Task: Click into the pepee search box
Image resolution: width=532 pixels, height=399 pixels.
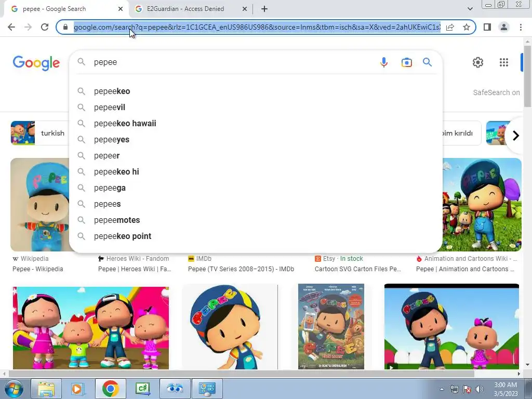Action: [234, 62]
